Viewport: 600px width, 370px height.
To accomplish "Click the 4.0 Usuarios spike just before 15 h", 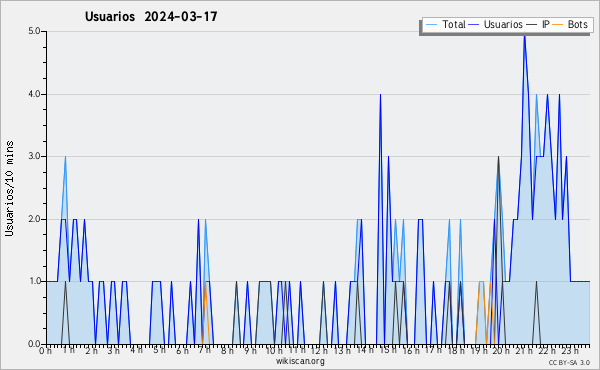I will [380, 95].
